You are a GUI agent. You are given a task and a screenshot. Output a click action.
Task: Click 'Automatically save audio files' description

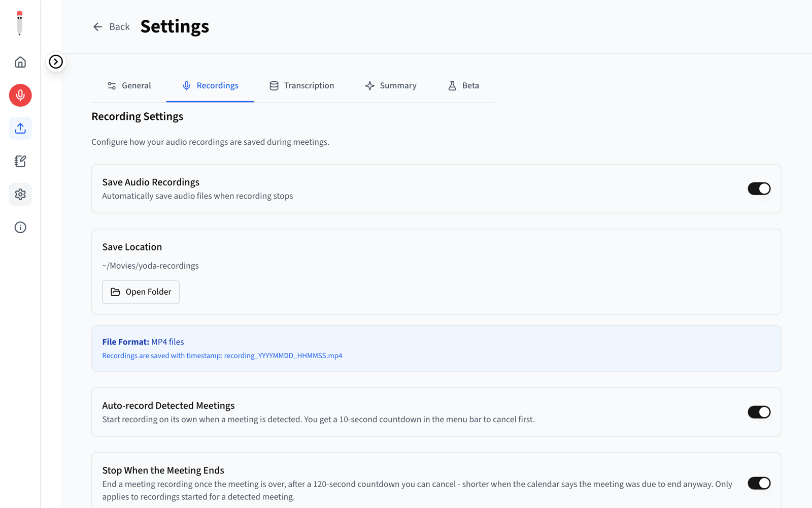tap(197, 196)
